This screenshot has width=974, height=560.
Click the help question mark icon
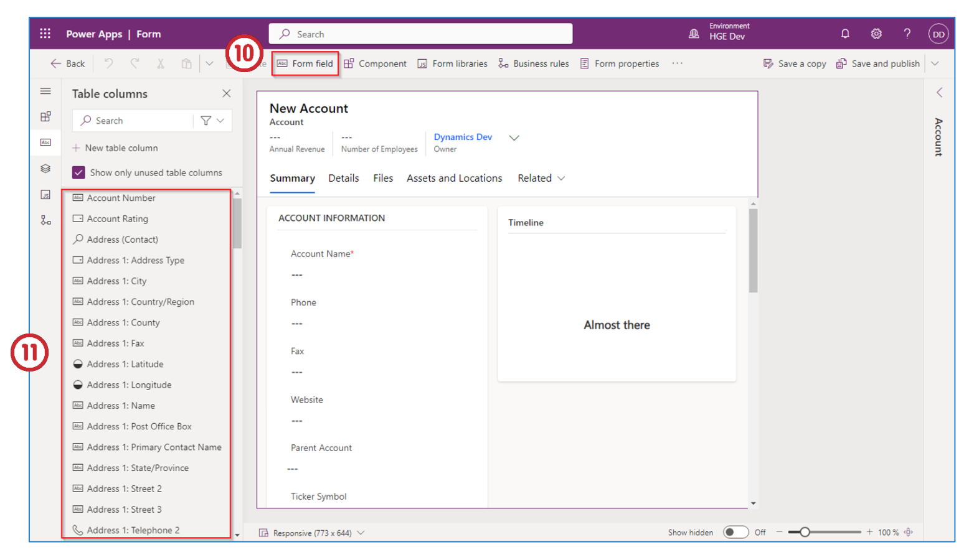pyautogui.click(x=907, y=34)
